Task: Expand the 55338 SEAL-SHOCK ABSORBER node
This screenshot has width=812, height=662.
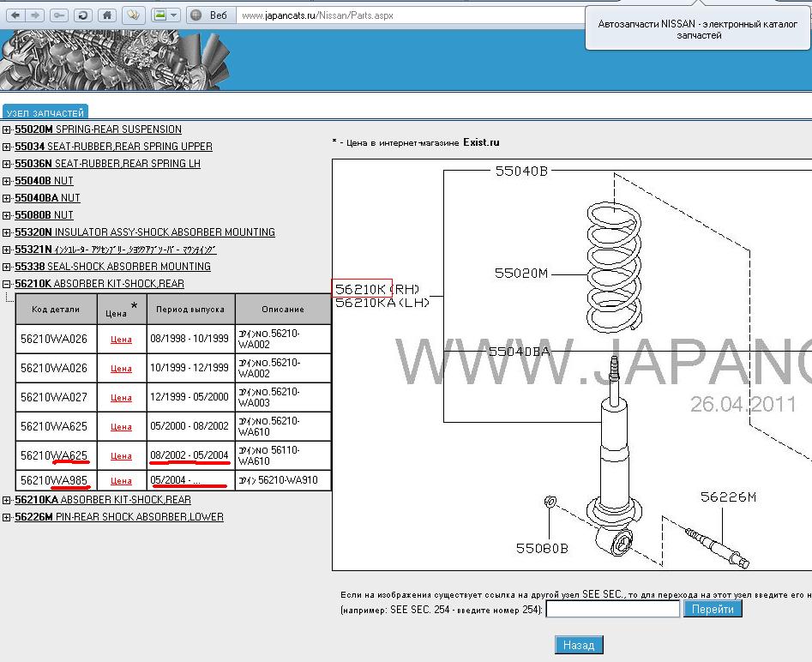Action: pos(6,267)
